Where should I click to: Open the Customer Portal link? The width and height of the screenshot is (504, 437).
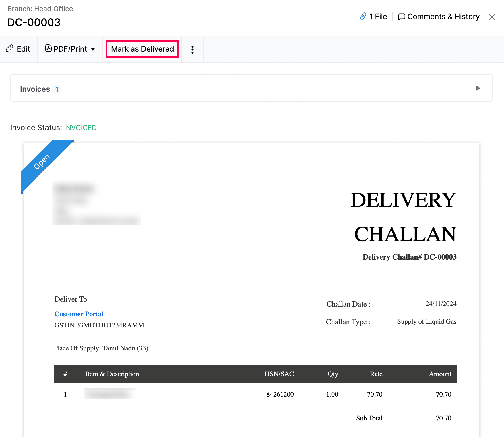pyautogui.click(x=79, y=314)
